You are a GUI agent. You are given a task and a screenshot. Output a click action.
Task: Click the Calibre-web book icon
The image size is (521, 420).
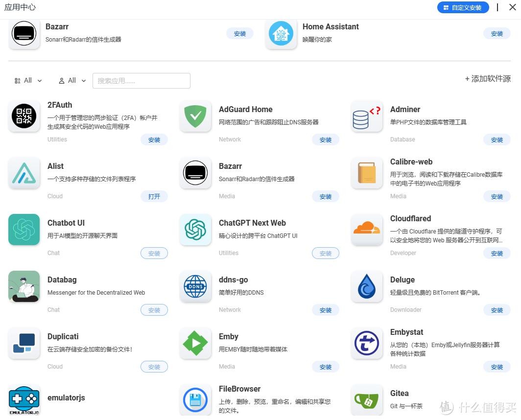[x=367, y=173]
